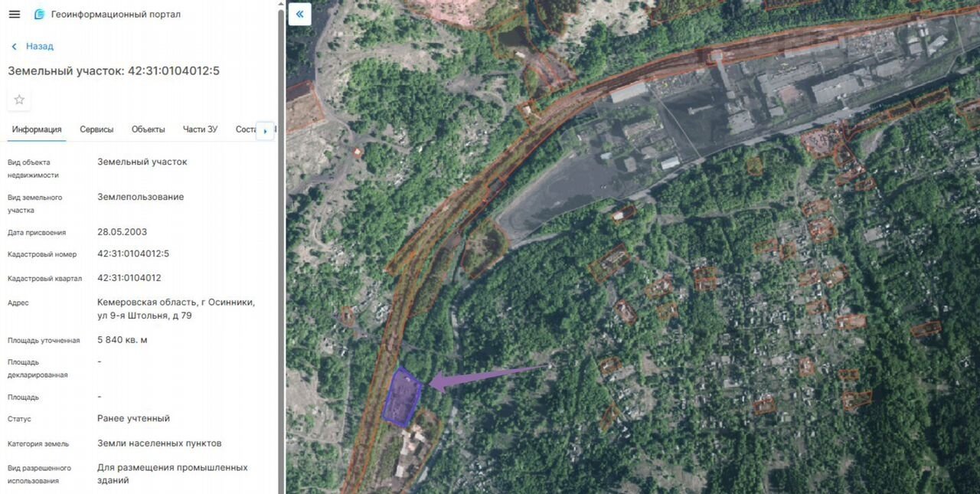The width and height of the screenshot is (980, 494).
Task: Click the back chevron arrow icon
Action: (14, 47)
